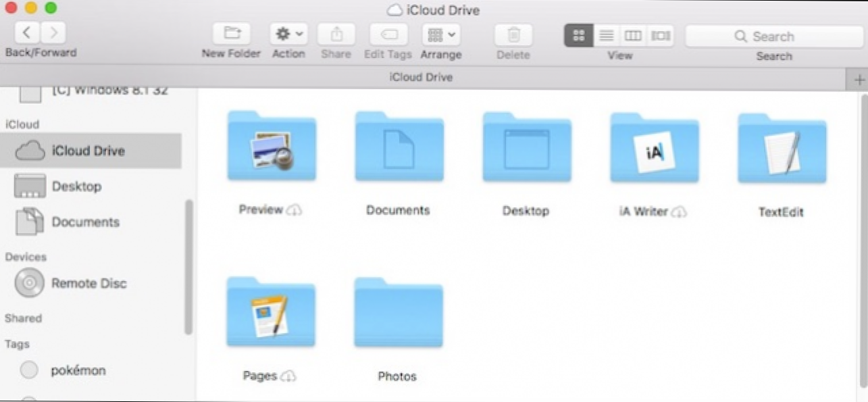
Task: Click the New Folder toolbar icon
Action: click(x=231, y=34)
